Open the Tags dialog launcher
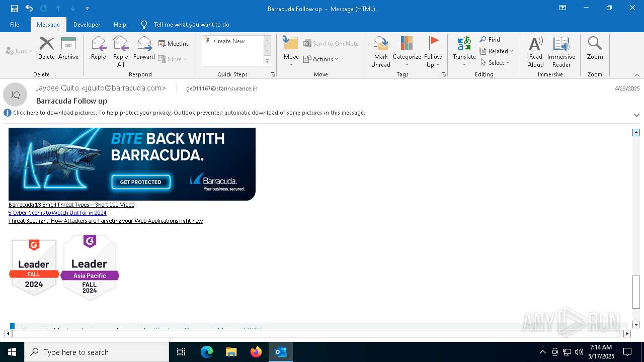Image resolution: width=644 pixels, height=362 pixels. coord(444,74)
